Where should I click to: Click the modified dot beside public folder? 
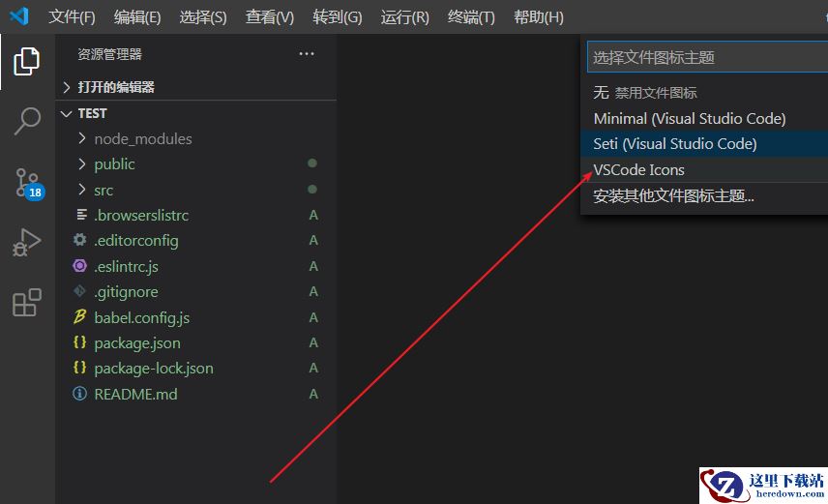[312, 163]
